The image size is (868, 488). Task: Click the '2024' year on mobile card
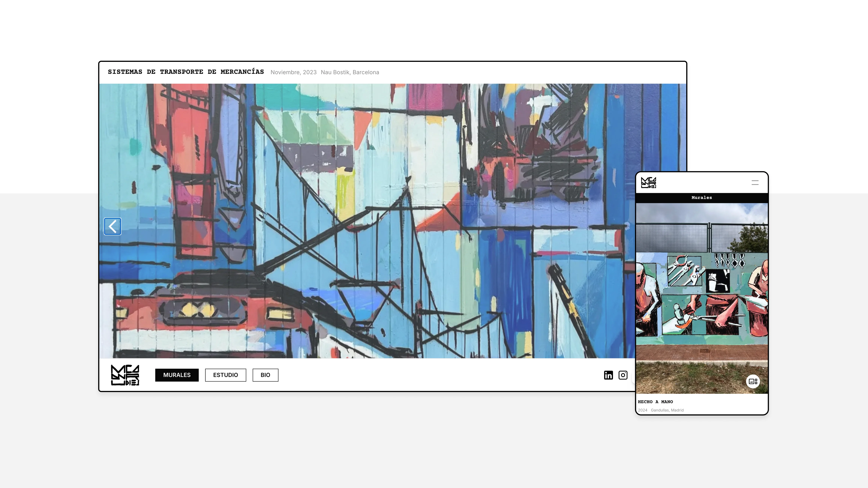pyautogui.click(x=643, y=410)
